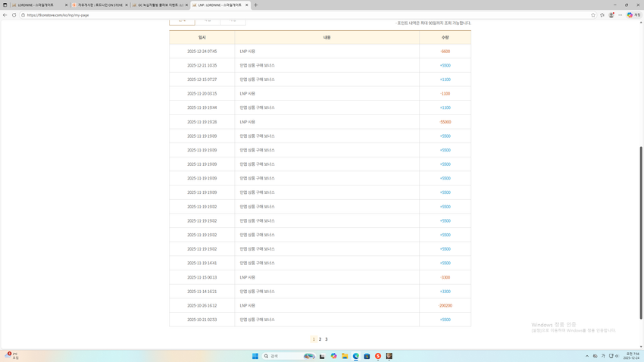Reload the page with the refresh icon
Screen dimensions: 644x362
click(x=14, y=14)
